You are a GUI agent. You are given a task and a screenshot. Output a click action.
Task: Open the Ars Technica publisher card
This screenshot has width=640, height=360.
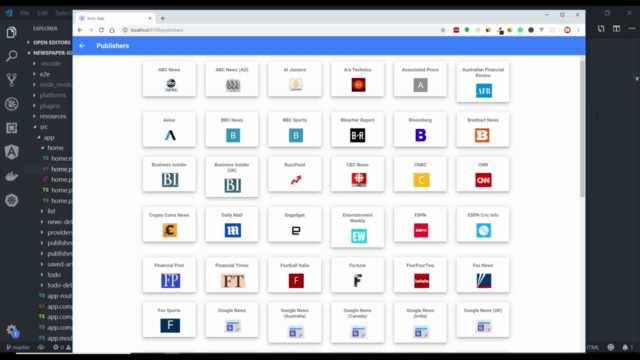click(358, 79)
